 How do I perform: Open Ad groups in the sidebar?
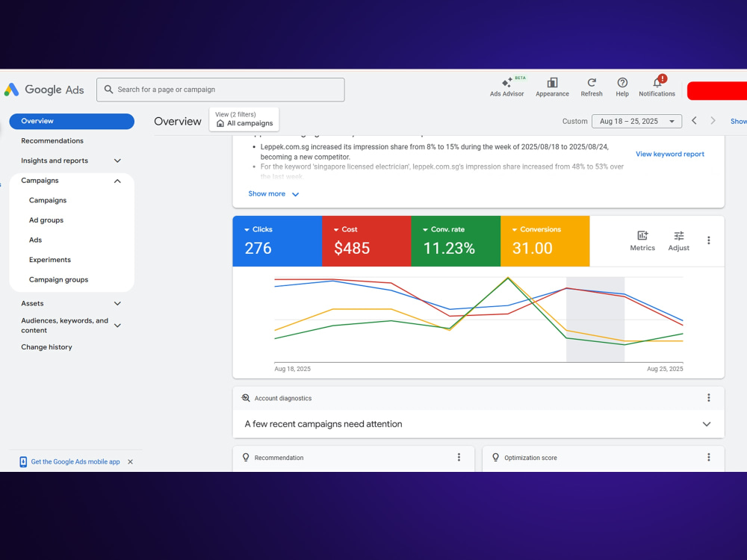(46, 220)
